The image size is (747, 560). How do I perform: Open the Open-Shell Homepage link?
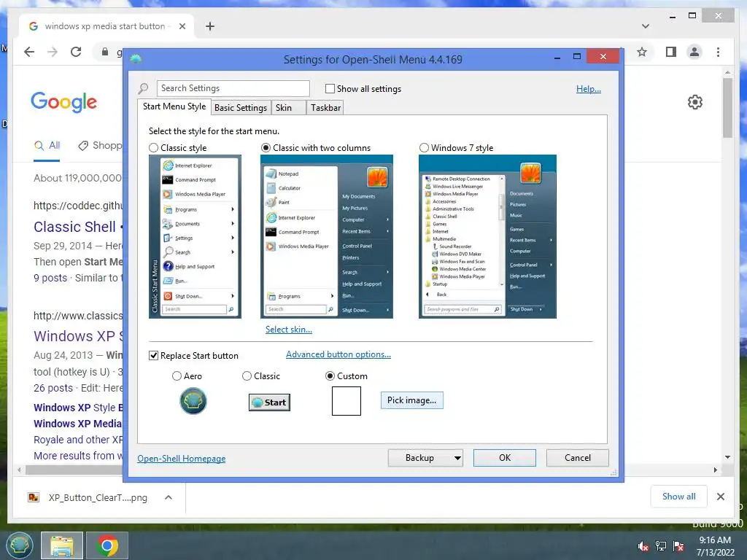[x=181, y=459]
